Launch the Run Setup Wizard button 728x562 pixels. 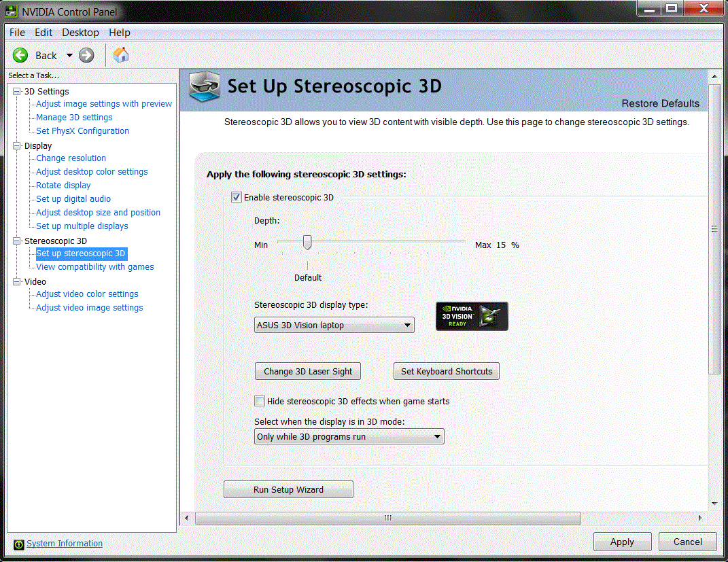pos(288,489)
